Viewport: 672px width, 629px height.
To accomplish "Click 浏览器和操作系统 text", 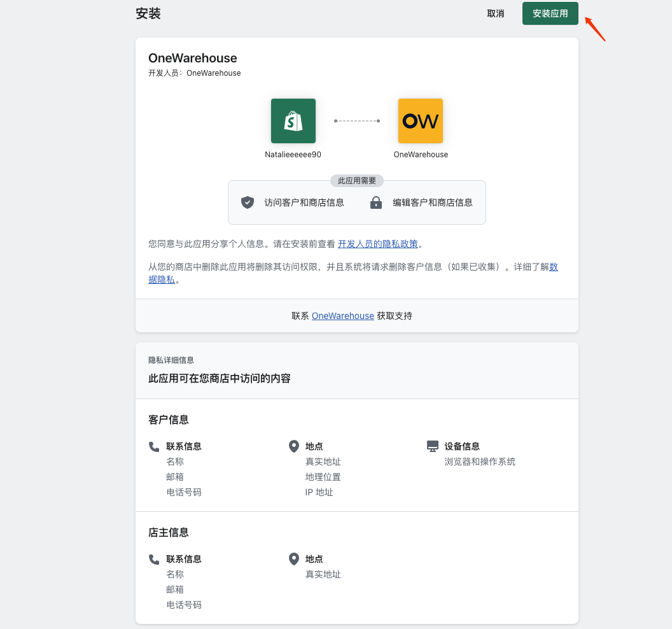I will tap(480, 462).
